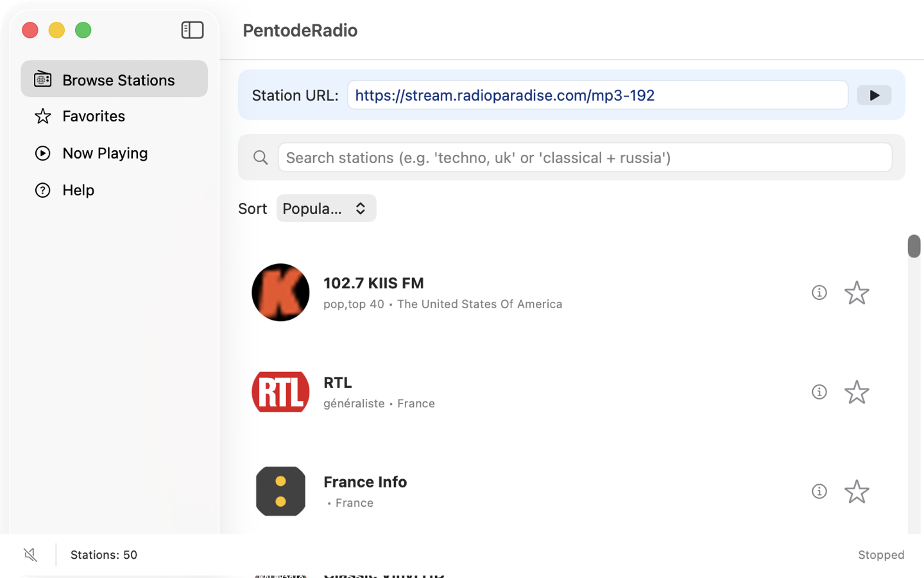Select the 102.7 KIIS FM station name
The width and height of the screenshot is (924, 578).
click(x=373, y=283)
